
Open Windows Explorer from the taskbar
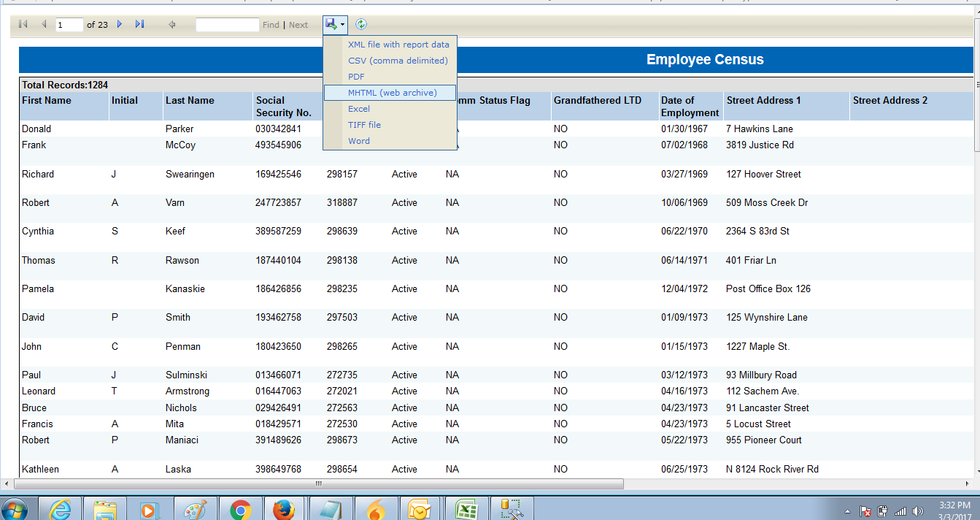tap(105, 509)
